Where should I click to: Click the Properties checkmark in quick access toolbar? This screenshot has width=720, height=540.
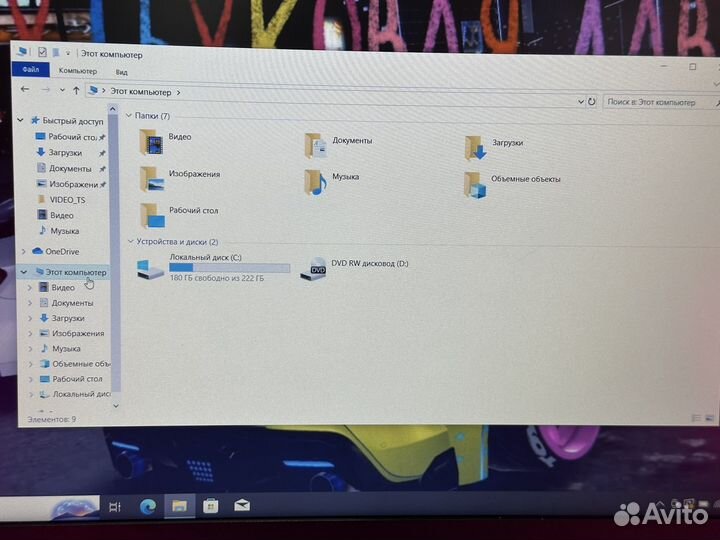(42, 52)
